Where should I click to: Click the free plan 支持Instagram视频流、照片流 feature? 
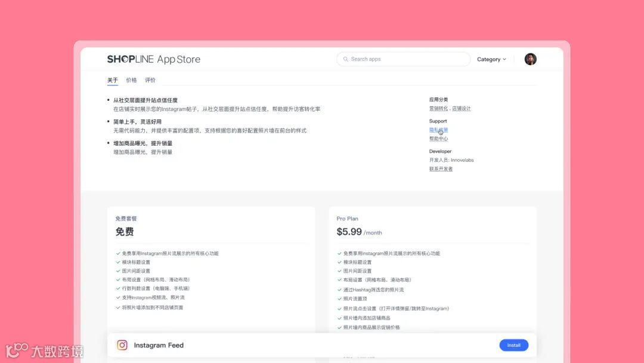(x=153, y=298)
